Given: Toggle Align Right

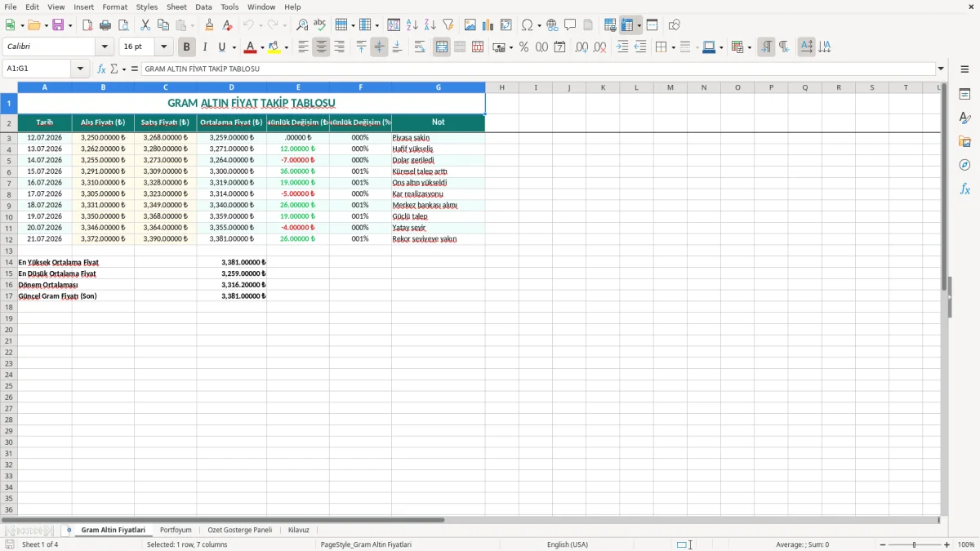Looking at the screenshot, I should (339, 47).
